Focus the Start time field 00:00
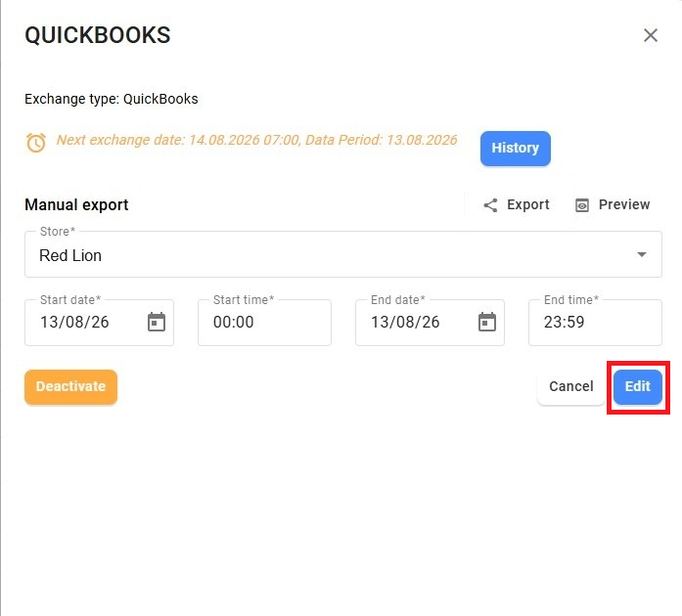The height and width of the screenshot is (616, 682). pyautogui.click(x=264, y=323)
